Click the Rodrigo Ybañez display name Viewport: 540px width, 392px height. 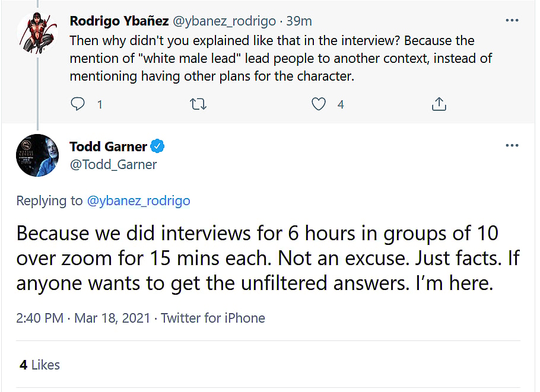tap(119, 21)
